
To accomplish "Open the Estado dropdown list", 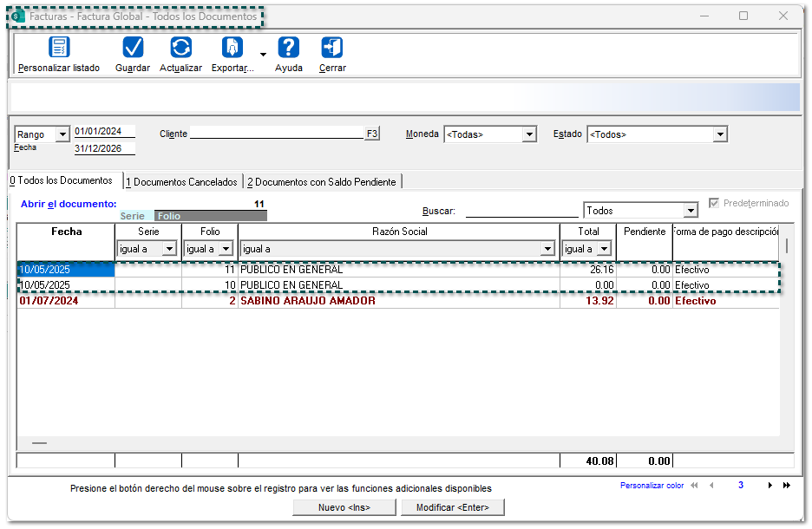I will (719, 134).
